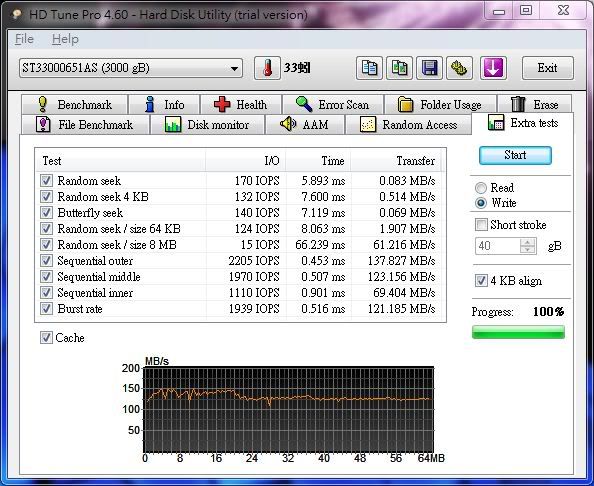Open the ST33000651AS drive dropdown
Viewport: 594px width, 486px height.
[131, 68]
